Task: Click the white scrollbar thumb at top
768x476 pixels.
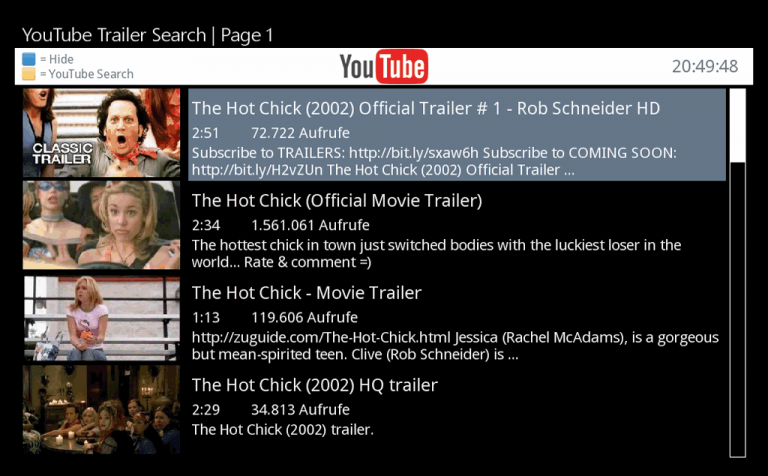Action: click(x=737, y=125)
